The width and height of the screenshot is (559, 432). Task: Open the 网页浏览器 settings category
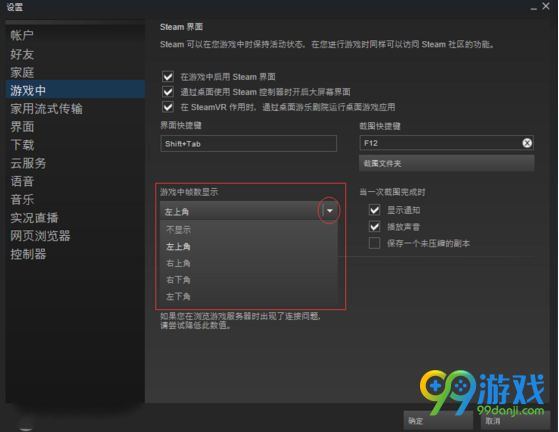40,236
